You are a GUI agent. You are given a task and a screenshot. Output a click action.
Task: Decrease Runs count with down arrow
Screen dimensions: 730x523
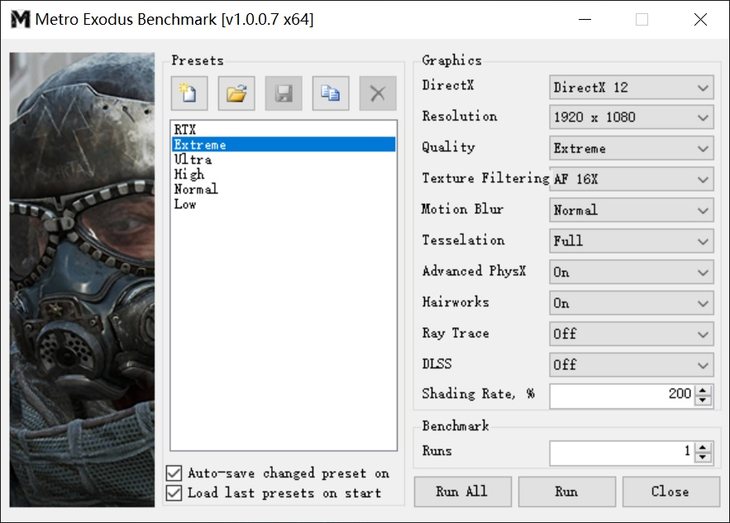pyautogui.click(x=703, y=458)
